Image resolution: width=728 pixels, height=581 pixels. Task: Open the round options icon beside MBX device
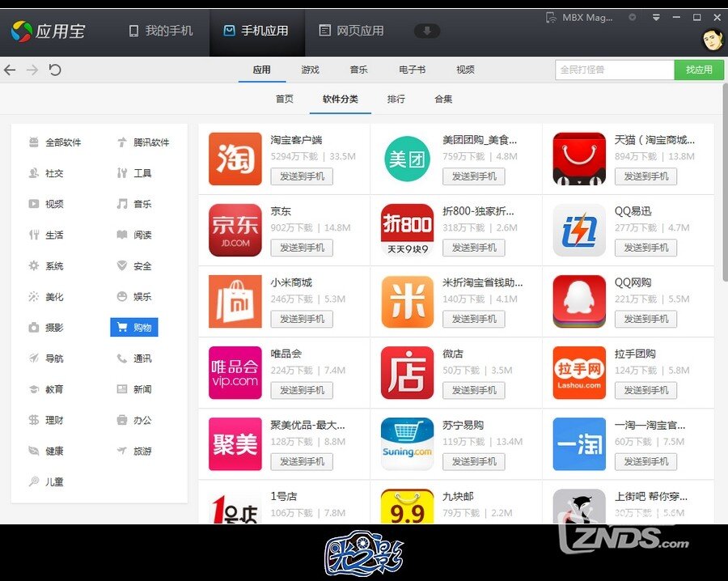coord(633,17)
